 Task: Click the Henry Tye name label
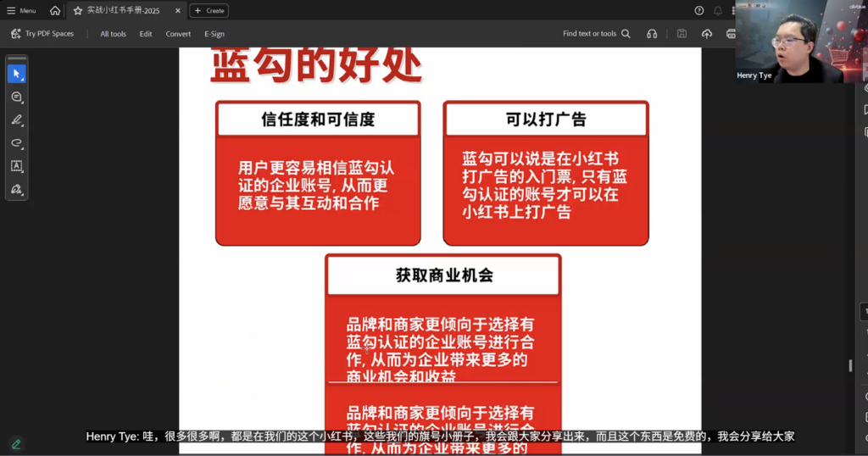[754, 75]
